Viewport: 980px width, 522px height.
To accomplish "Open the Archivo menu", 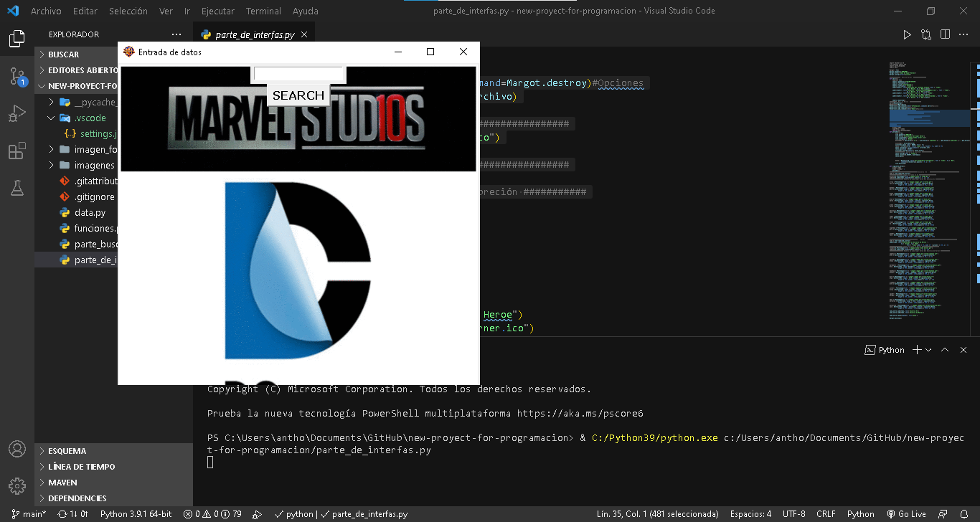I will pos(46,11).
